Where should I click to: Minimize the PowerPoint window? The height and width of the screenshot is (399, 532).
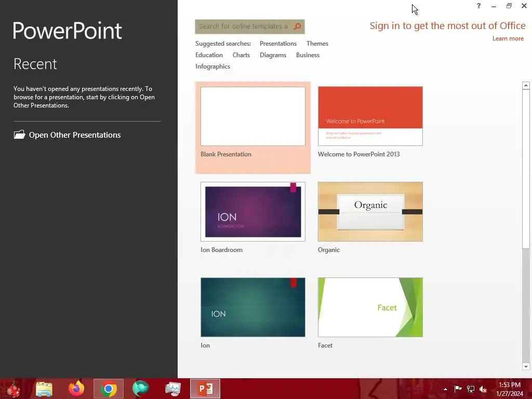click(494, 6)
